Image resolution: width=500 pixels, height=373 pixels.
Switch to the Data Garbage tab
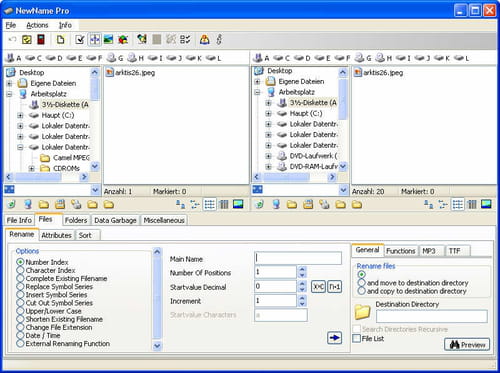(x=115, y=220)
